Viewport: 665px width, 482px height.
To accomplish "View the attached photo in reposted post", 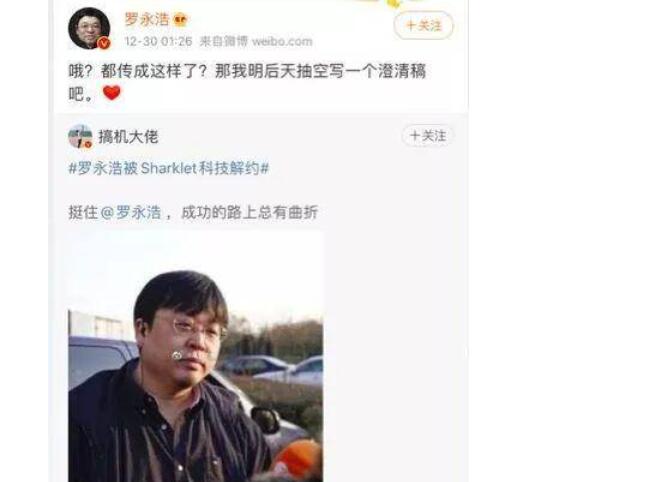I will pos(196,356).
